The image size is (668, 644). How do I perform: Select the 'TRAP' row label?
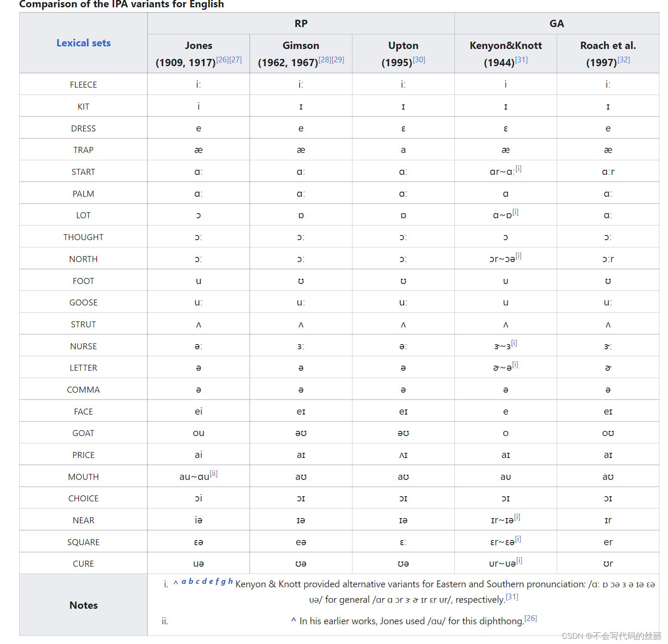(x=83, y=150)
